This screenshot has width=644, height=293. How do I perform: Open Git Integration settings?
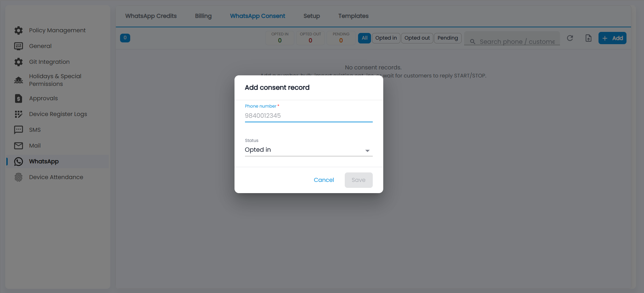[x=49, y=62]
